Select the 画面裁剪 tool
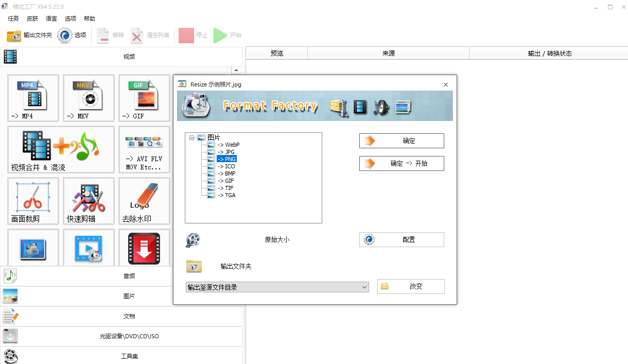Viewport: 628px width, 364px height. [x=33, y=201]
